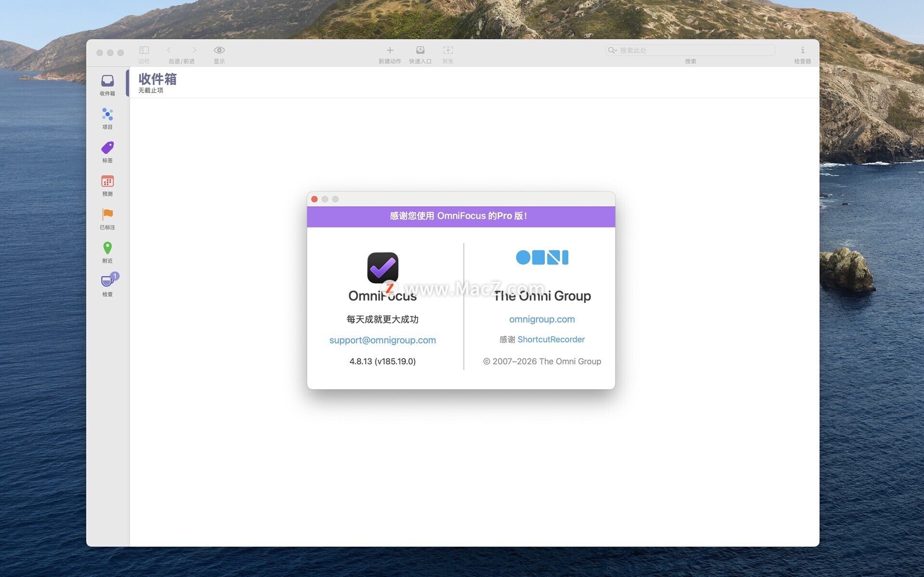Viewport: 924px width, 577px height.
Task: Open the ShortcutRecorder credit link
Action: (x=551, y=339)
